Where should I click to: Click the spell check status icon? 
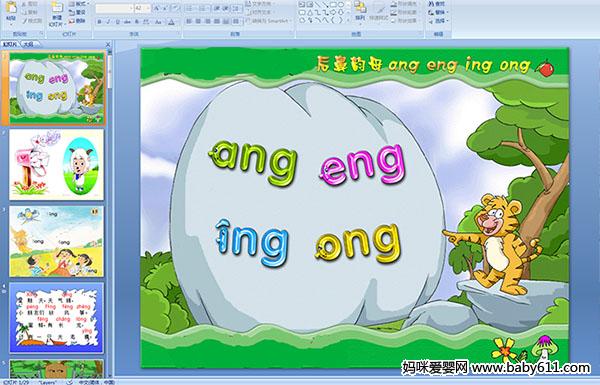click(x=70, y=382)
